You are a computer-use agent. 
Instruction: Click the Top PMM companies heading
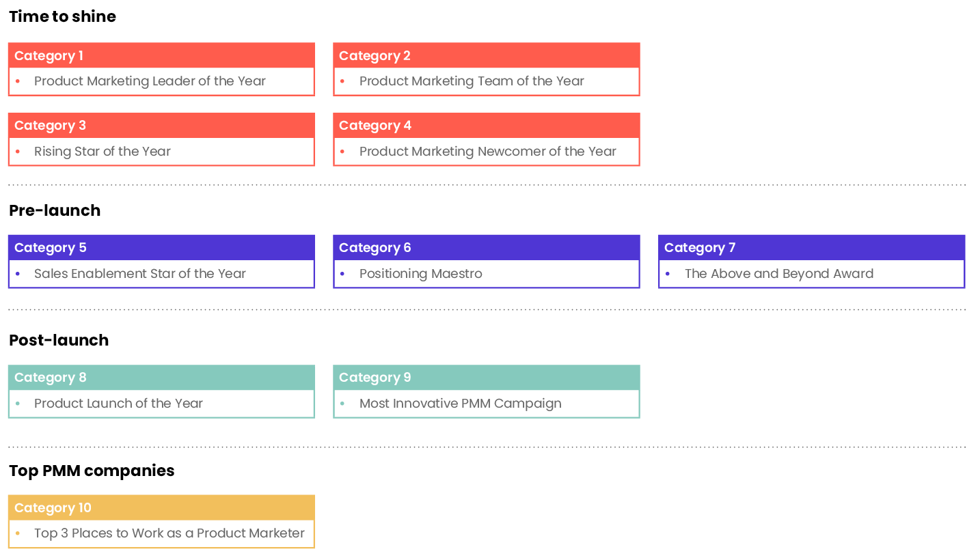click(92, 471)
